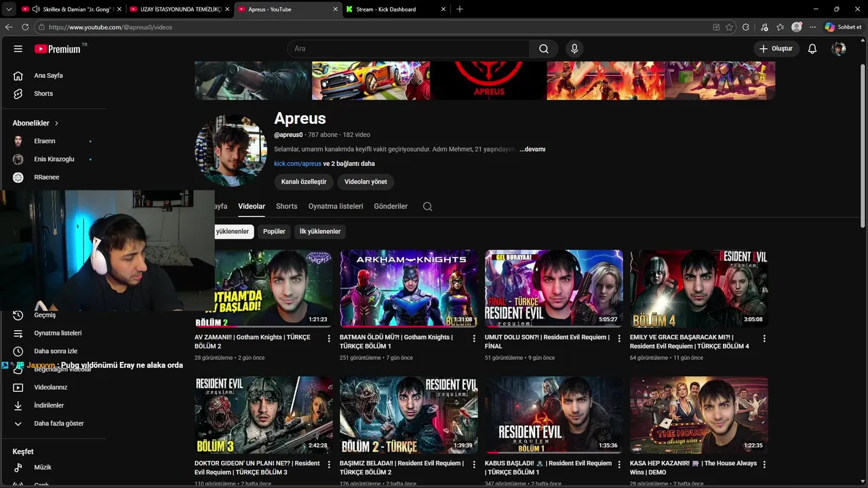Open options menu for UMUT DOLU SON video

click(619, 338)
